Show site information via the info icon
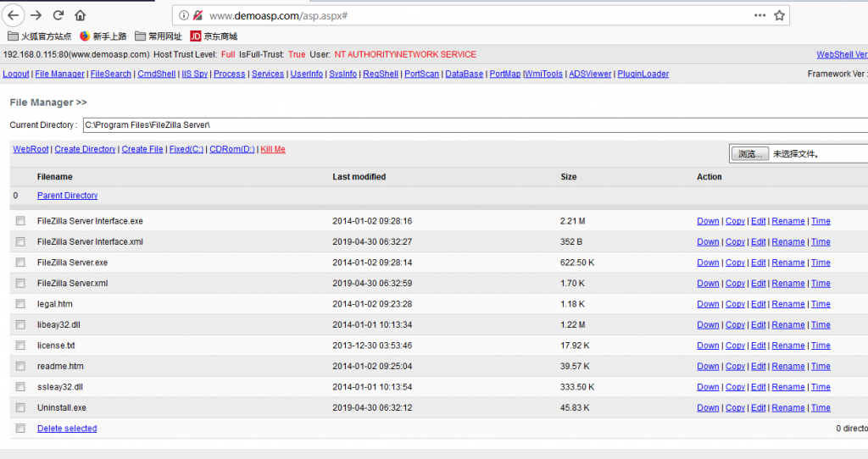Screen dimensions: 868x459 [184, 15]
